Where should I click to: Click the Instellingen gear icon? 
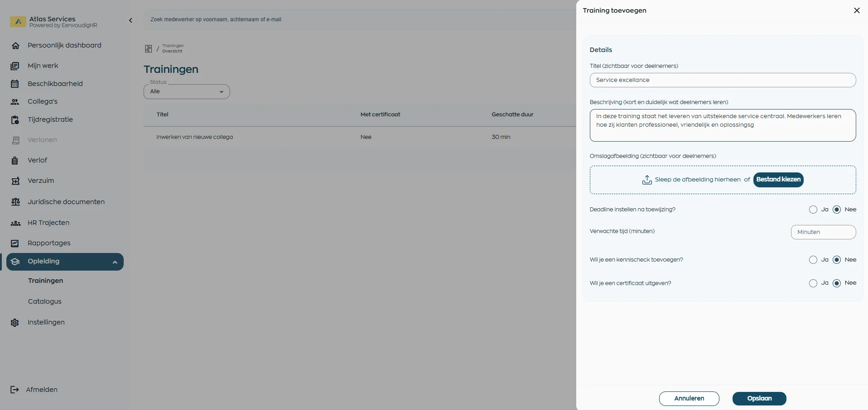[x=15, y=323]
